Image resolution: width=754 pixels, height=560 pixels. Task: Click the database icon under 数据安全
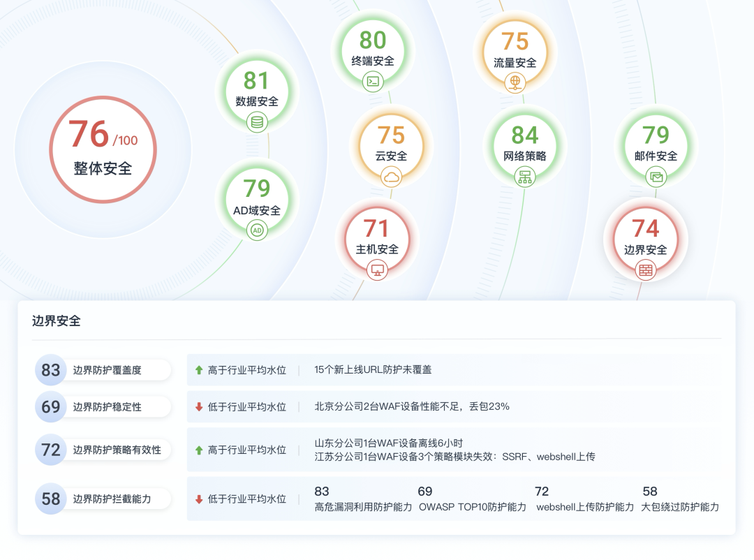pyautogui.click(x=257, y=122)
